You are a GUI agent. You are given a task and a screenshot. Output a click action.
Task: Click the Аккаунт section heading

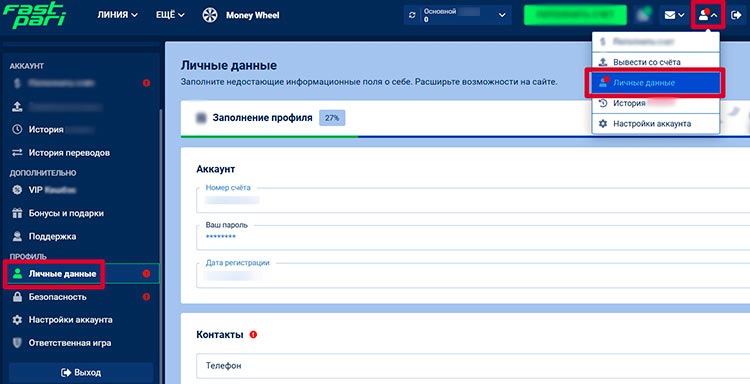[x=216, y=169]
